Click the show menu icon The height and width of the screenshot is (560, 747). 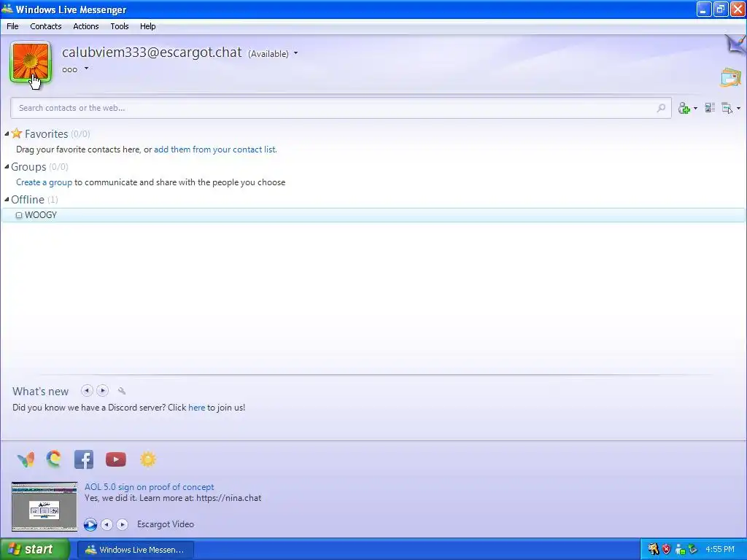727,109
